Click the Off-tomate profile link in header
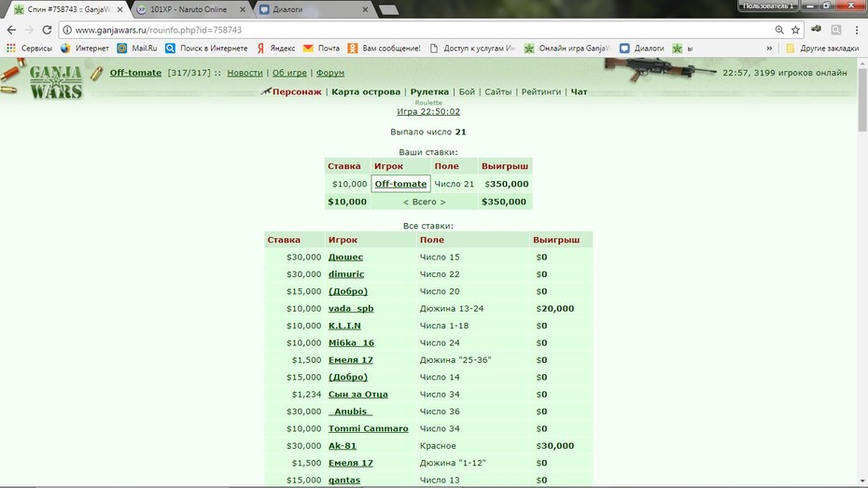 135,73
